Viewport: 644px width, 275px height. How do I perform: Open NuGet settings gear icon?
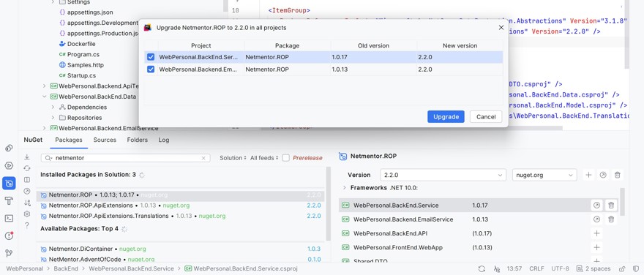coord(27,214)
